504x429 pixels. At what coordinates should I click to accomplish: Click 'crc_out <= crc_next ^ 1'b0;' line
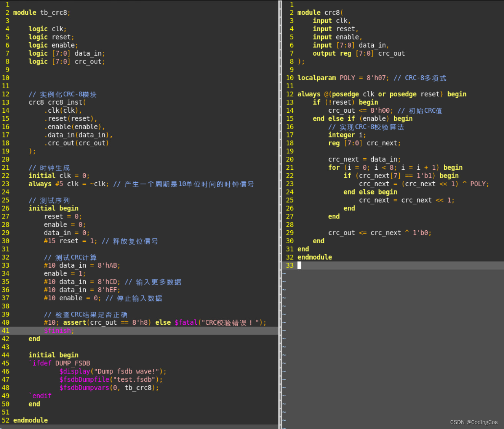(x=380, y=233)
